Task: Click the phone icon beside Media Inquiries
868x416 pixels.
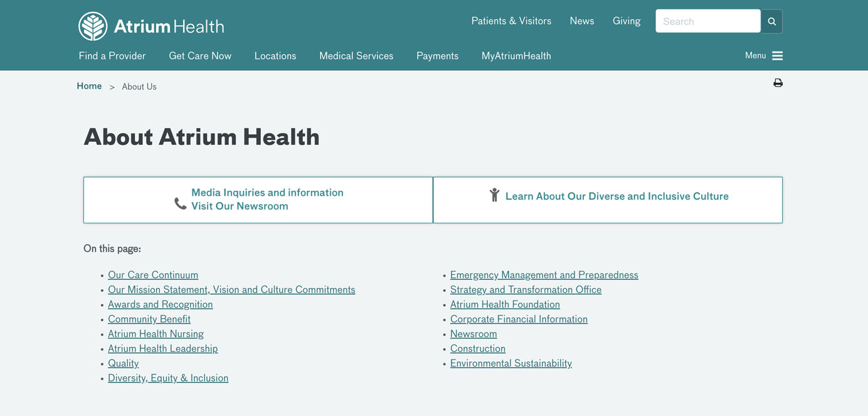Action: (180, 203)
